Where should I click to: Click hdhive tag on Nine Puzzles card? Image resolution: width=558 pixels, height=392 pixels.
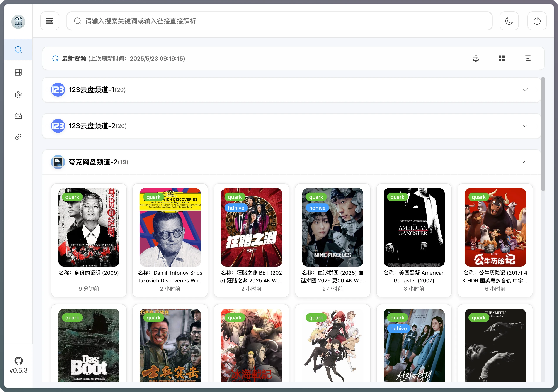tap(317, 208)
